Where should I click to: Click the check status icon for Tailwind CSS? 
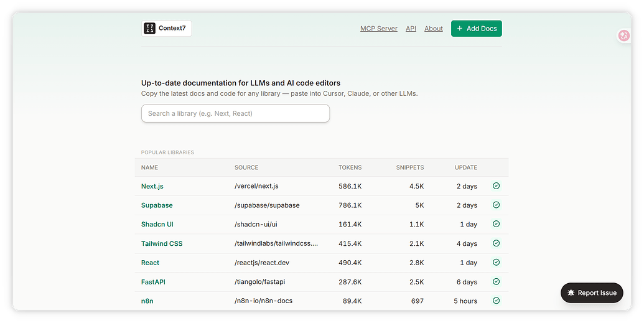(496, 243)
